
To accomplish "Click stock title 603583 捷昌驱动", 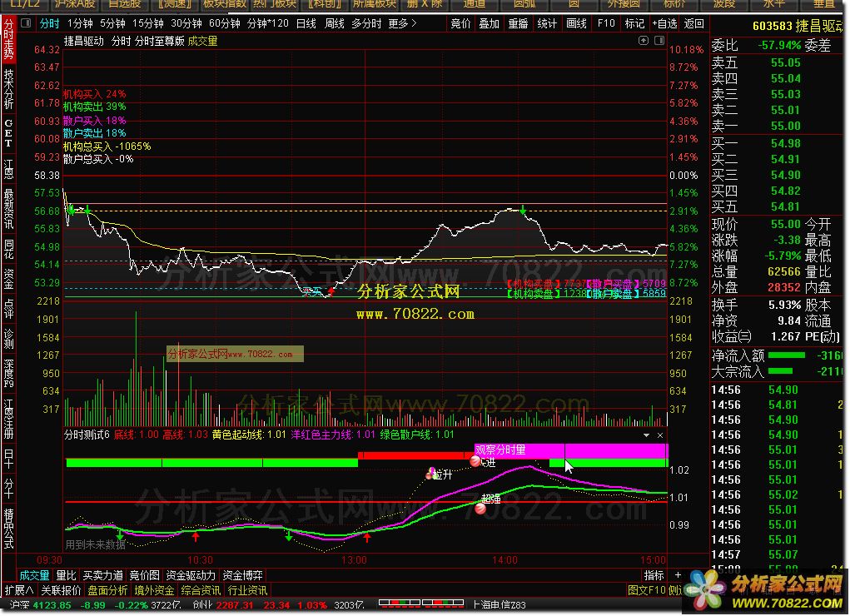I will click(798, 26).
